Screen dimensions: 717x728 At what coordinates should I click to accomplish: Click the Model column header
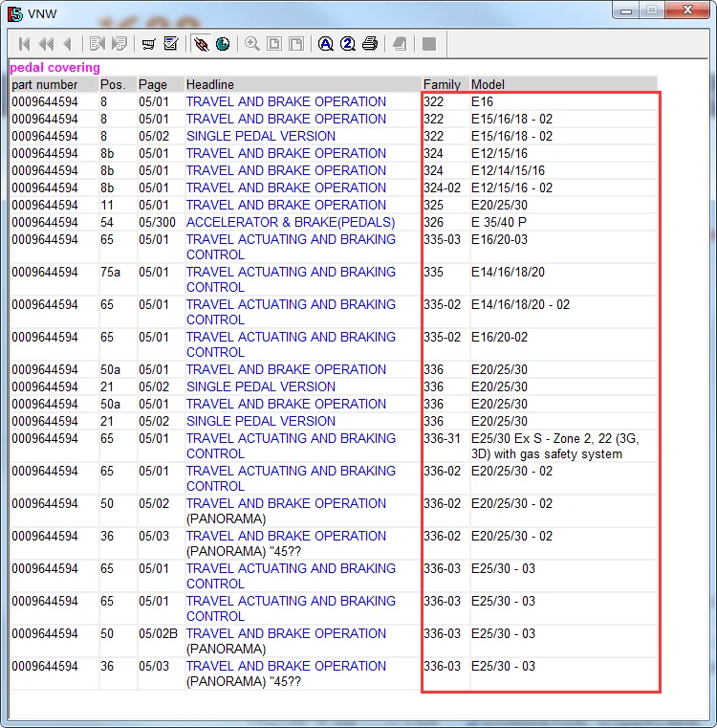click(x=488, y=84)
